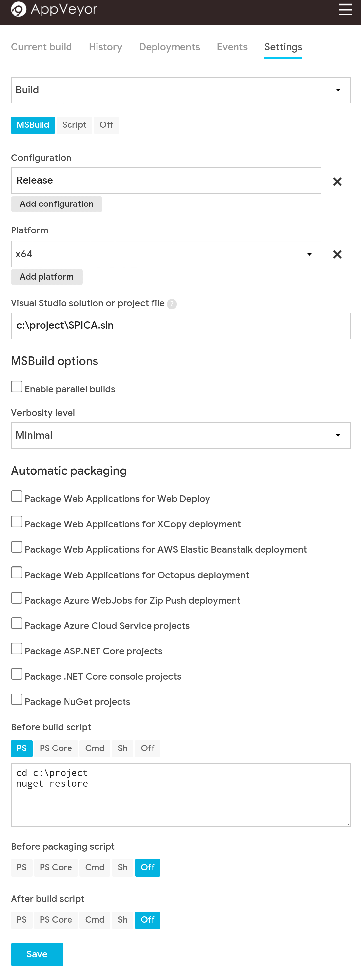The image size is (361, 980).
Task: Remove the x64 platform entry
Action: click(337, 254)
